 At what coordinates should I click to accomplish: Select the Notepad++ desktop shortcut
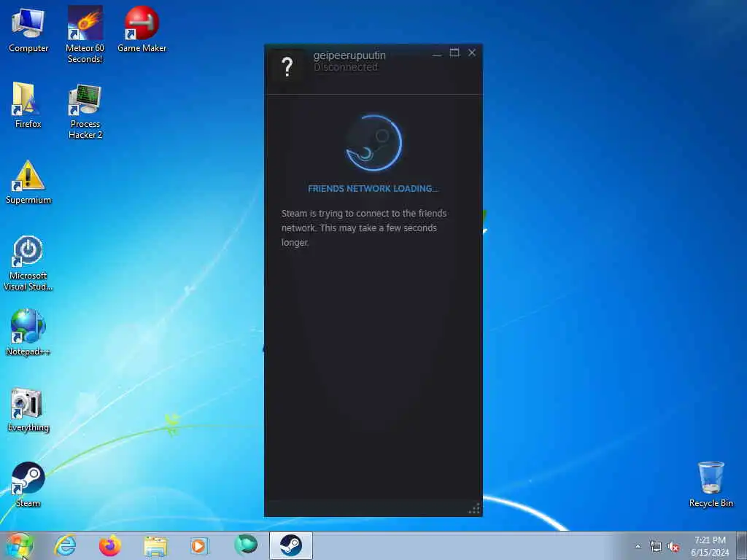(x=28, y=332)
